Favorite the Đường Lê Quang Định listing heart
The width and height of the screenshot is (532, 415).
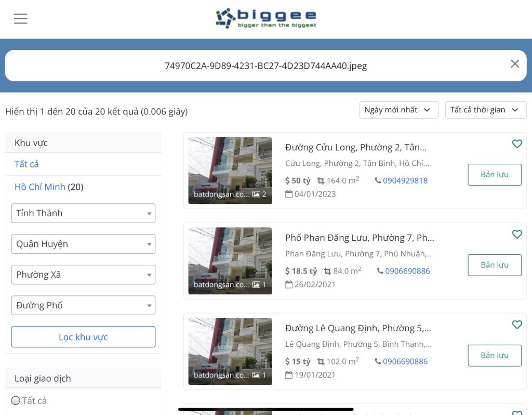(x=516, y=325)
